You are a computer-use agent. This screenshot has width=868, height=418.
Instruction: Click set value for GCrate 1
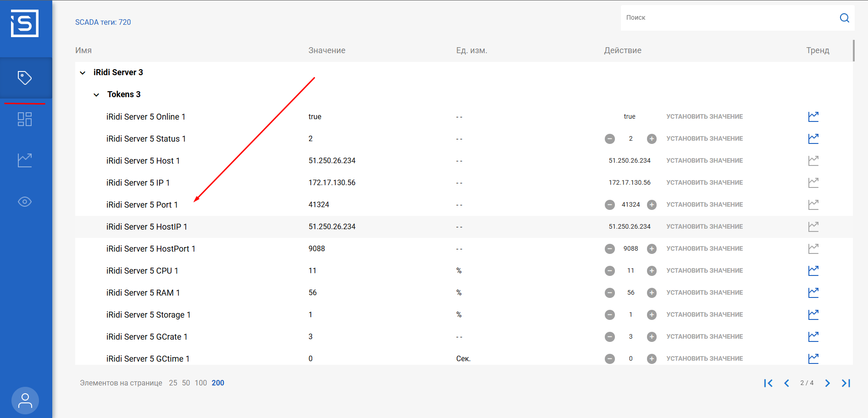pyautogui.click(x=704, y=337)
